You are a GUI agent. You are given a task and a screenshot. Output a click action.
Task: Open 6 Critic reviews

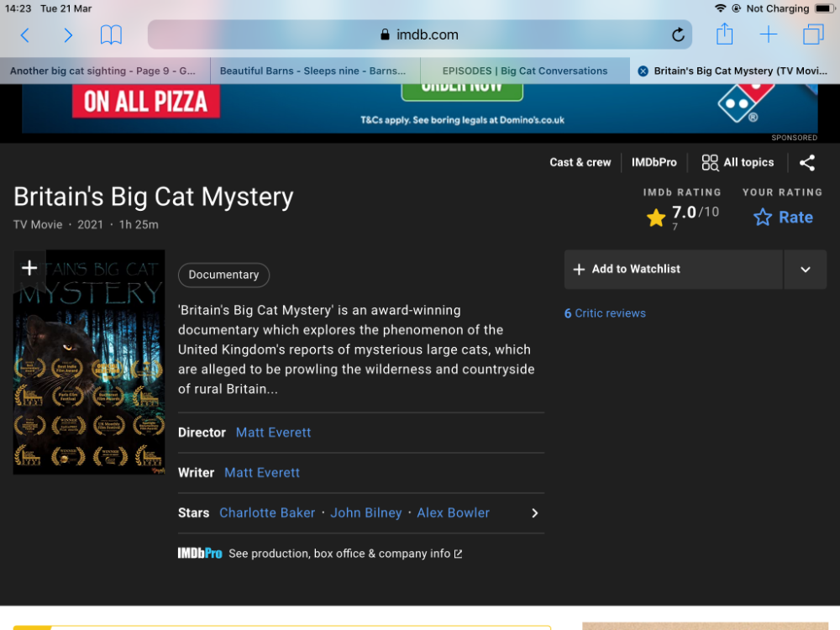pyautogui.click(x=605, y=313)
